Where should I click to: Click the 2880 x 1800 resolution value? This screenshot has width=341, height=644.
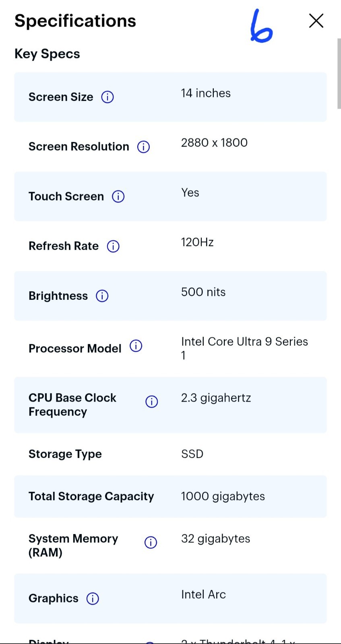[214, 143]
